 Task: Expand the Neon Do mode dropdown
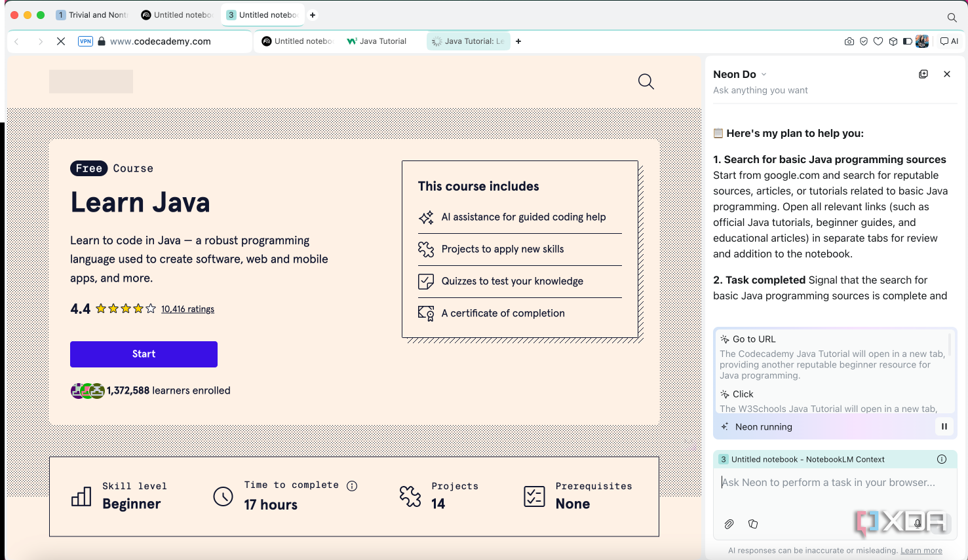(x=764, y=75)
